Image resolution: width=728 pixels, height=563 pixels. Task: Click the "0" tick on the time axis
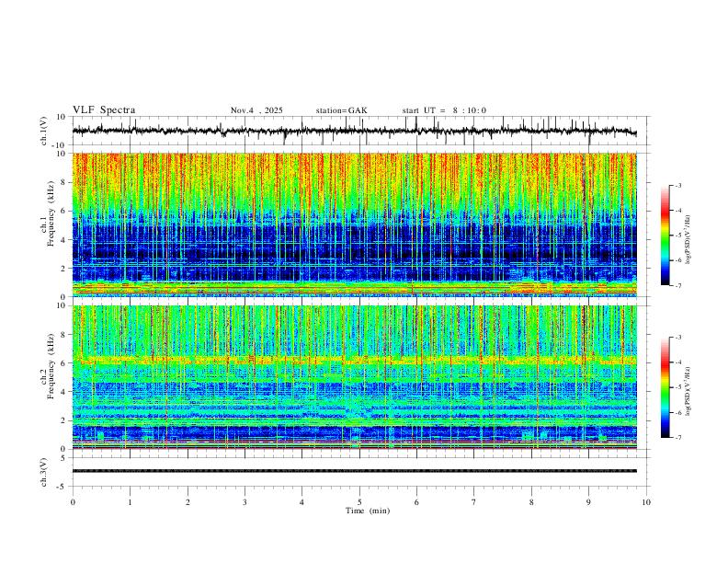(x=73, y=502)
